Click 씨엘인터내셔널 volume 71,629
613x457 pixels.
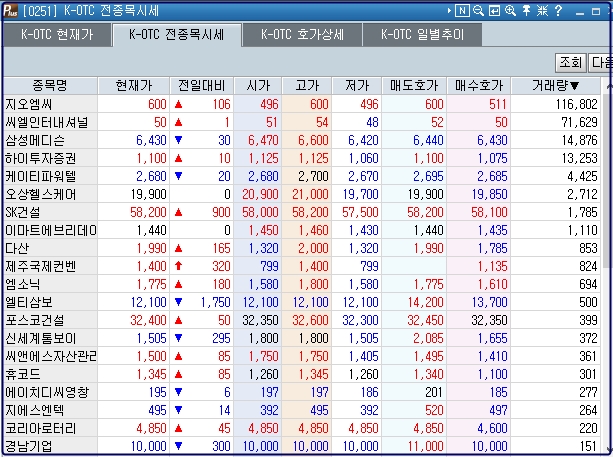tap(579, 122)
